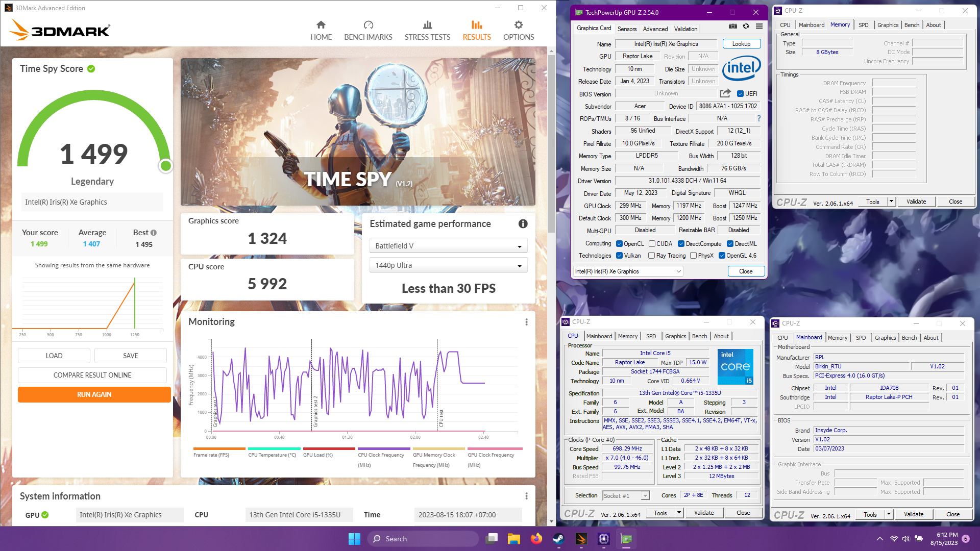Toggle the DirectML checkbox
The image size is (980, 551).
pyautogui.click(x=730, y=244)
